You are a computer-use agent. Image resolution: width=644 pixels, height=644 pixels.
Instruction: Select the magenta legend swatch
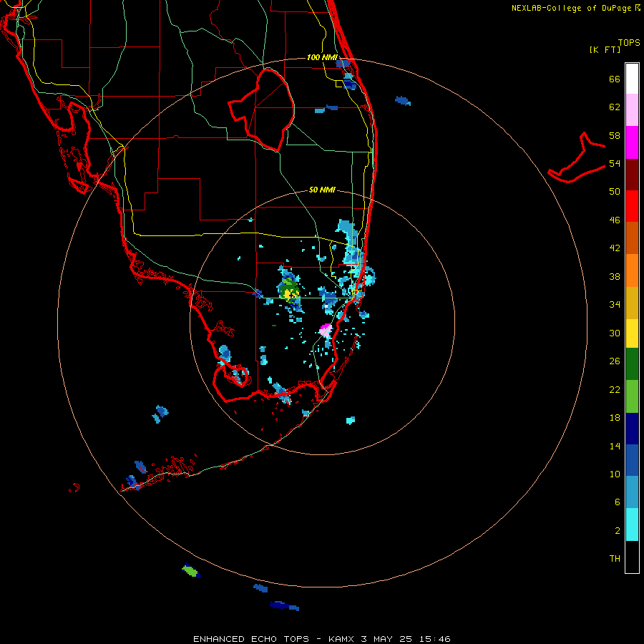(x=632, y=142)
